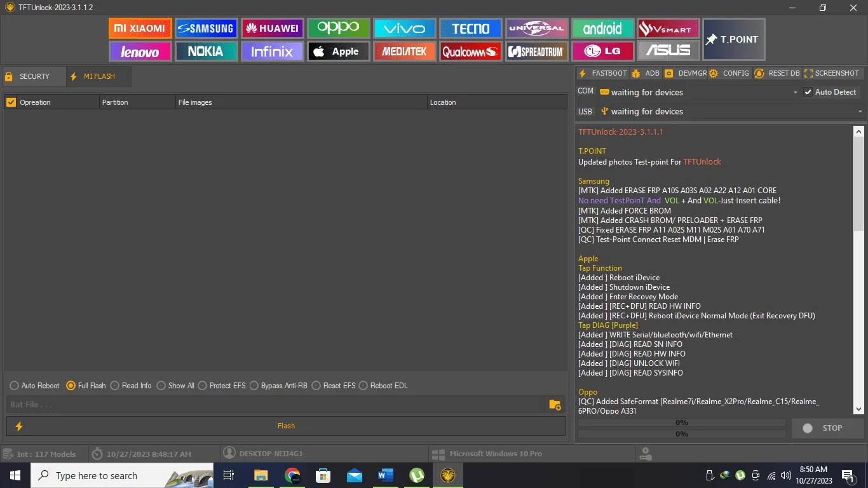Select the Vsmart brand tile
Screen dimensions: 868x488
[668, 29]
